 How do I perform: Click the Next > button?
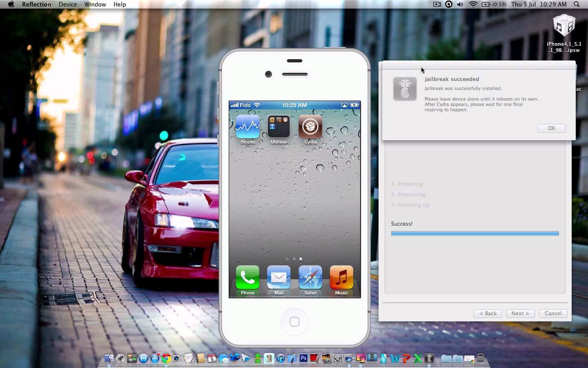pyautogui.click(x=520, y=313)
